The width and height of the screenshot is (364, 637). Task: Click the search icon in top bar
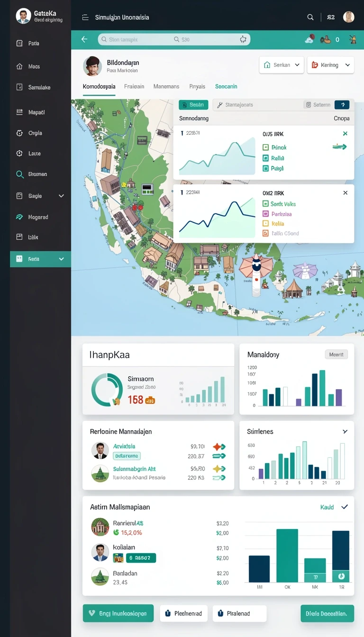[x=310, y=17]
